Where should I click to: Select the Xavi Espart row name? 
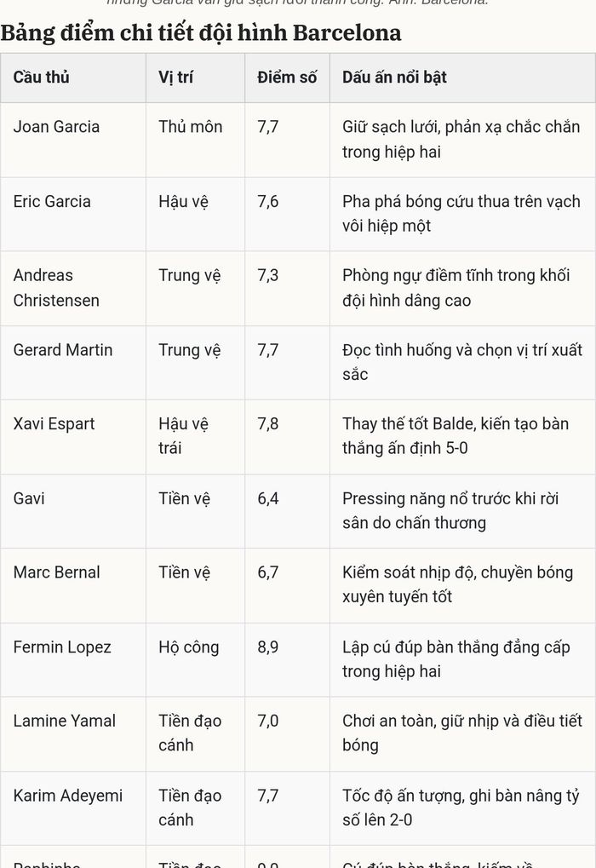coord(54,424)
